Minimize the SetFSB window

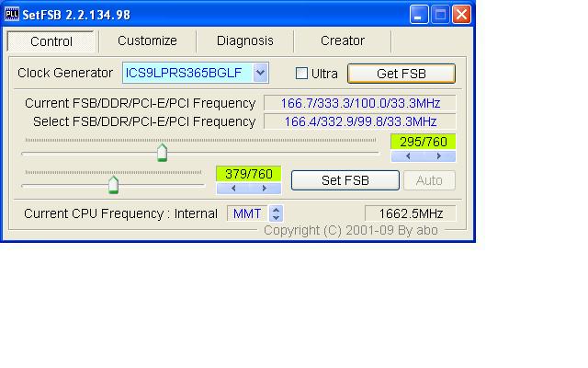[x=419, y=15]
